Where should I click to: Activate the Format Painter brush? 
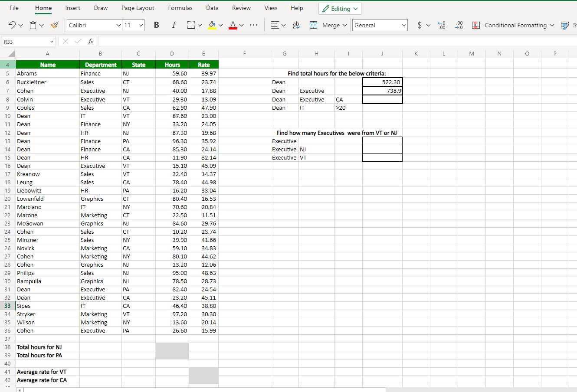coord(55,25)
